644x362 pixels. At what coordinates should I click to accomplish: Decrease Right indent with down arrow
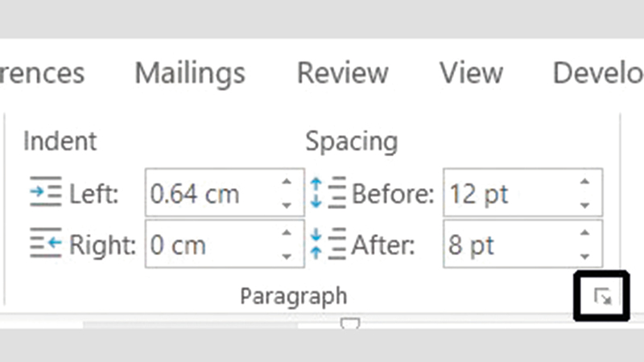pos(287,255)
